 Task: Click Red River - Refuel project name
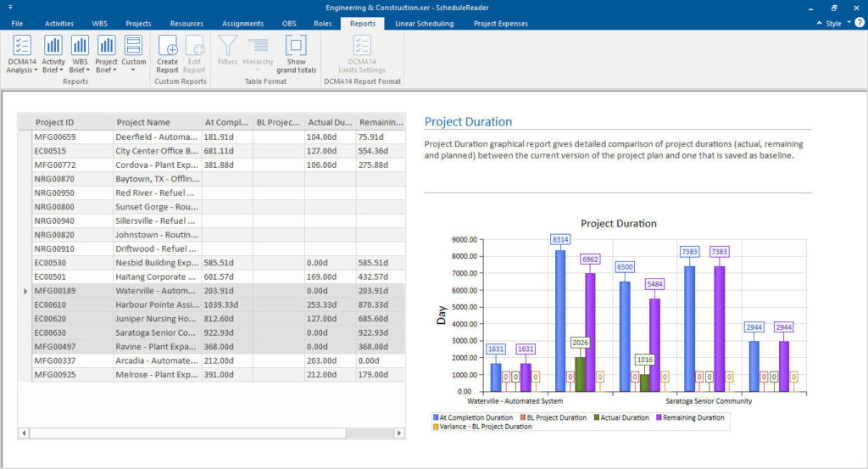tap(155, 193)
